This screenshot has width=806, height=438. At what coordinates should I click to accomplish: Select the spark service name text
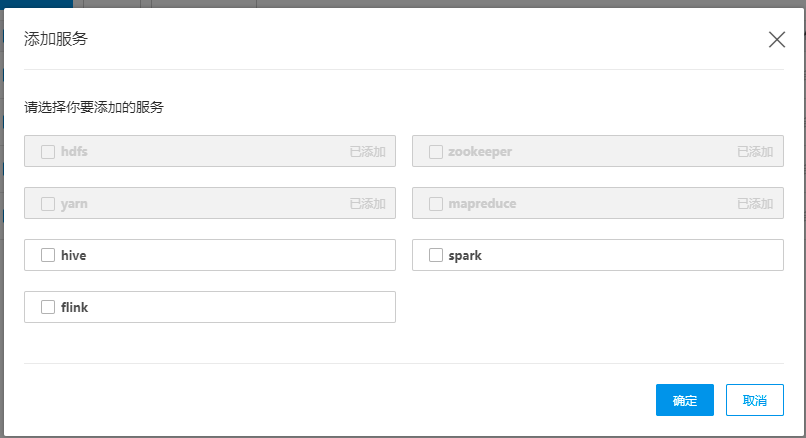pos(465,256)
